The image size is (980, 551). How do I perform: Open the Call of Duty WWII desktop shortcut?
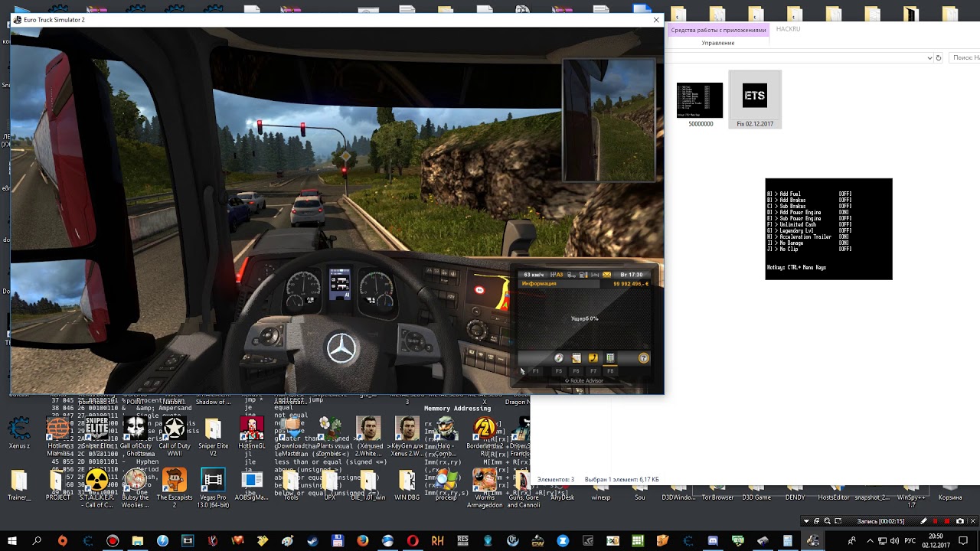click(x=175, y=437)
